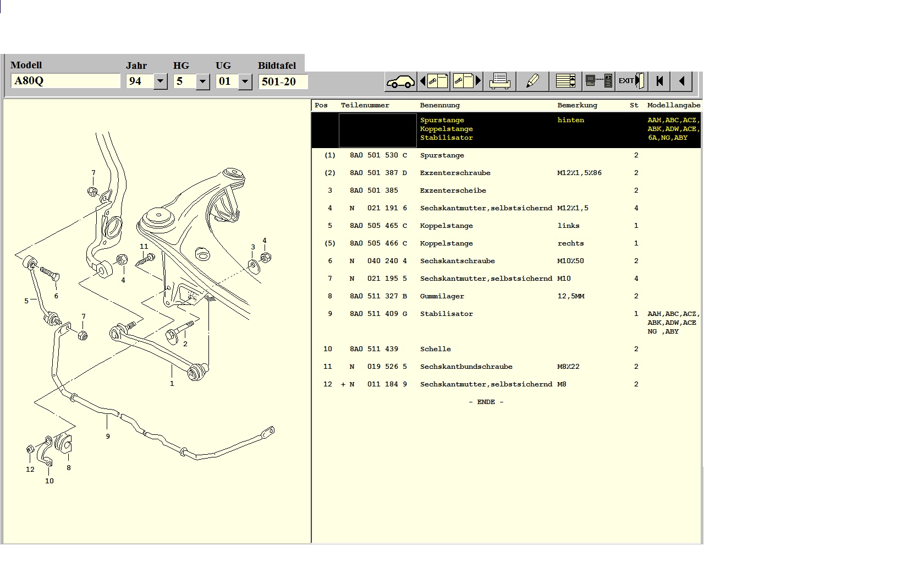Click diagram callout number 5 coupling rod
The height and width of the screenshot is (578, 924).
click(26, 301)
